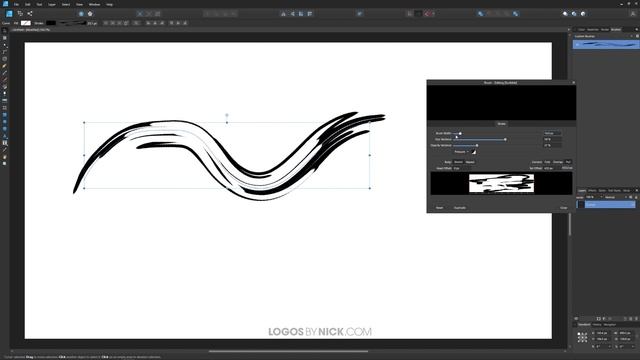Open the stroke width dropdown in context toolbar

(x=92, y=23)
